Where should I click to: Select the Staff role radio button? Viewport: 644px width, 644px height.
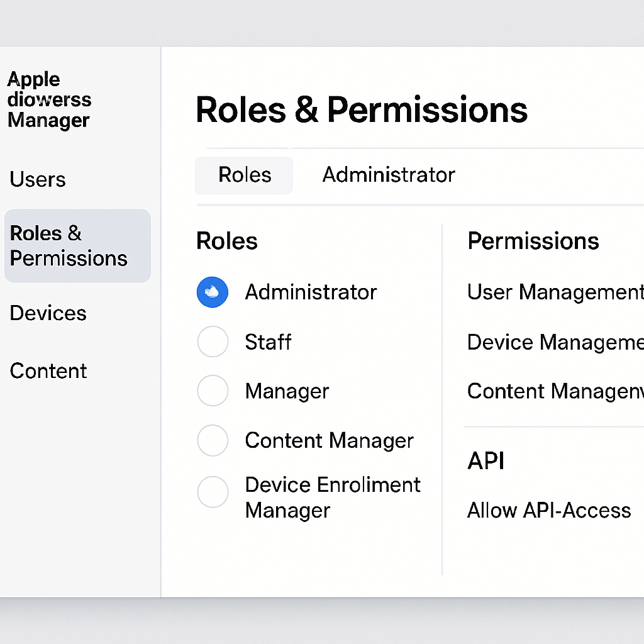click(213, 341)
